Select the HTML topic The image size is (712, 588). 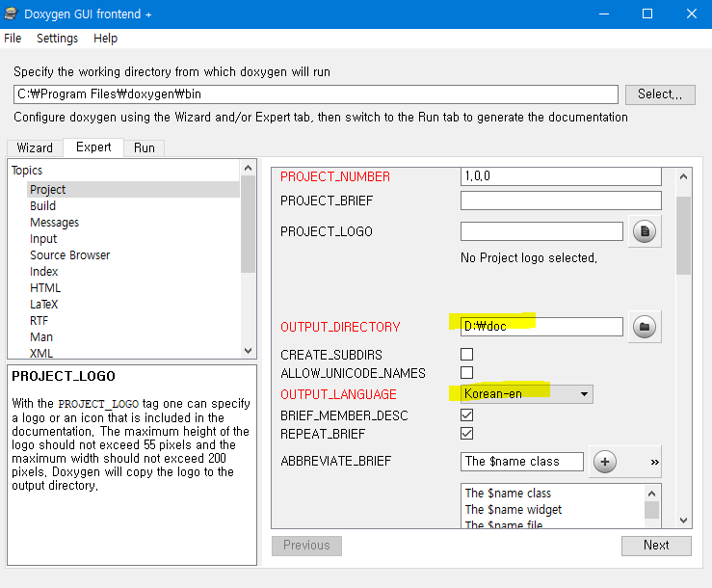(x=45, y=287)
